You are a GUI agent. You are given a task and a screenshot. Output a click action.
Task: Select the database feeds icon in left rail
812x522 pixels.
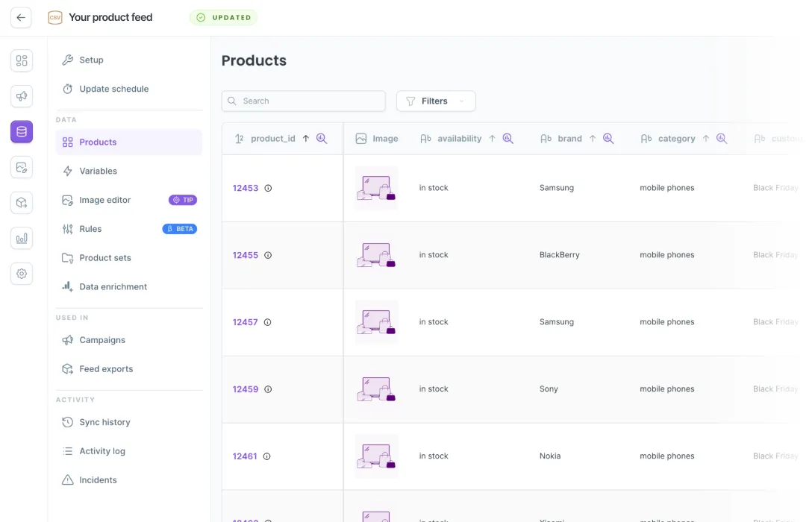tap(22, 131)
